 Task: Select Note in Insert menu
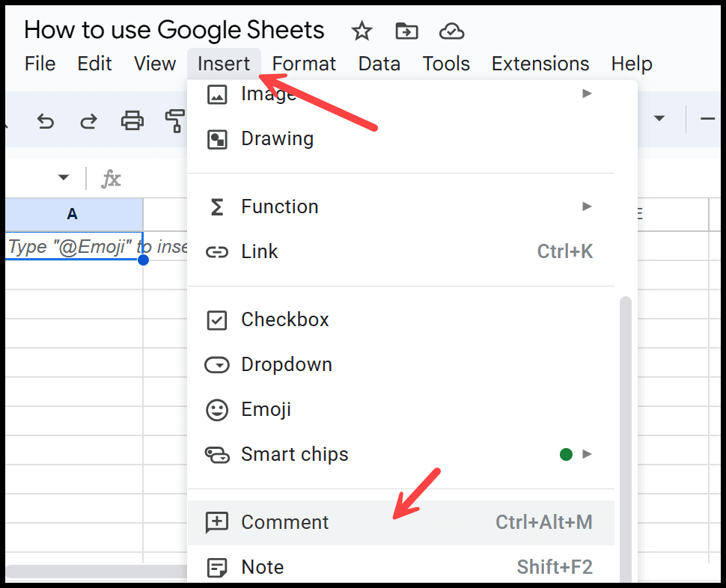coord(401,566)
